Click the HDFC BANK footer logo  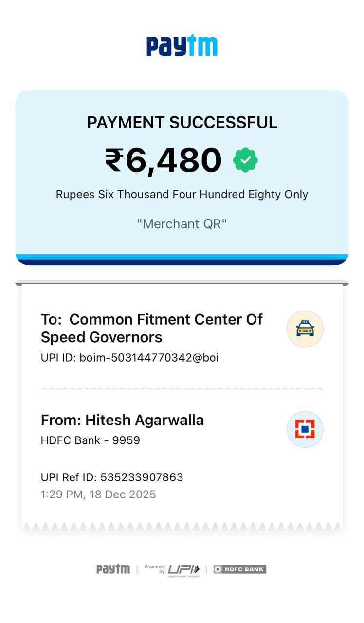click(239, 569)
